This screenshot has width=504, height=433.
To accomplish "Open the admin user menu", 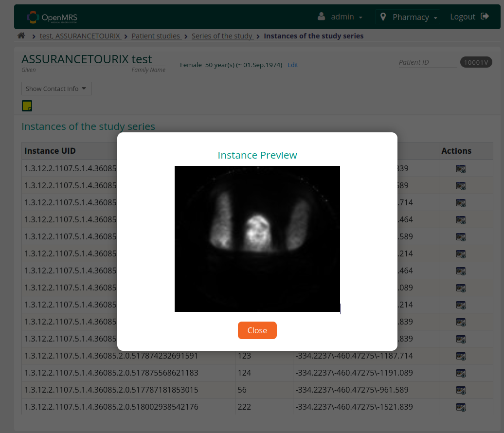I will pos(340,17).
